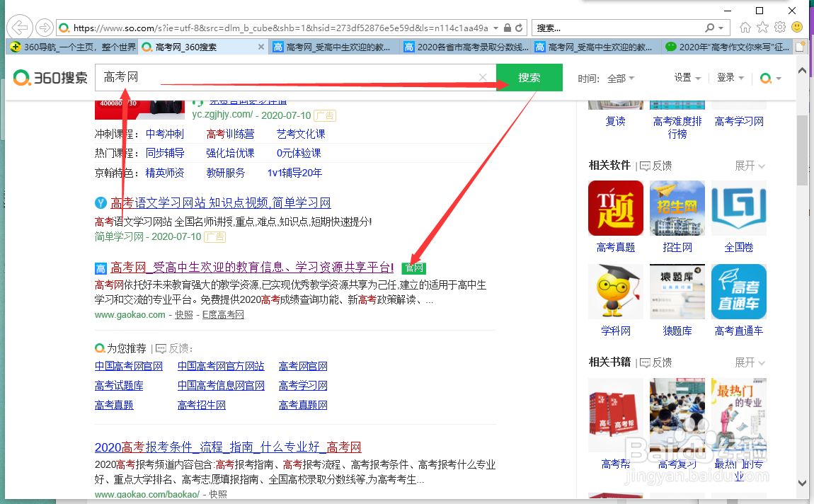The image size is (814, 504).
Task: Click the 360搜索 logo
Action: coord(50,78)
